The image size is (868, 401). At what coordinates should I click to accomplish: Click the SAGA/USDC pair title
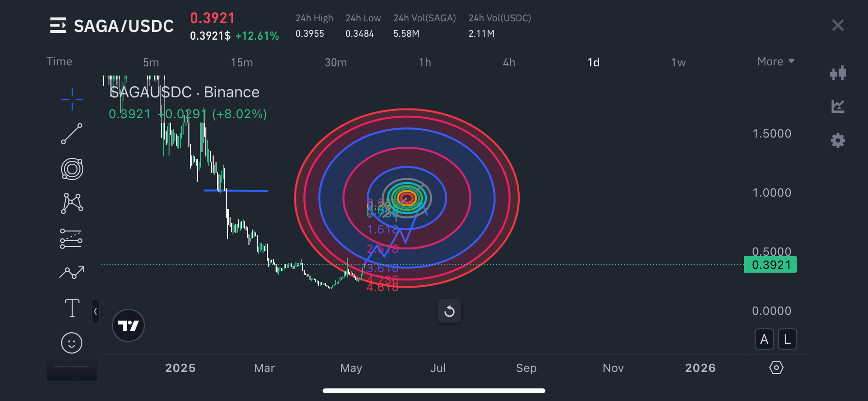click(x=124, y=26)
